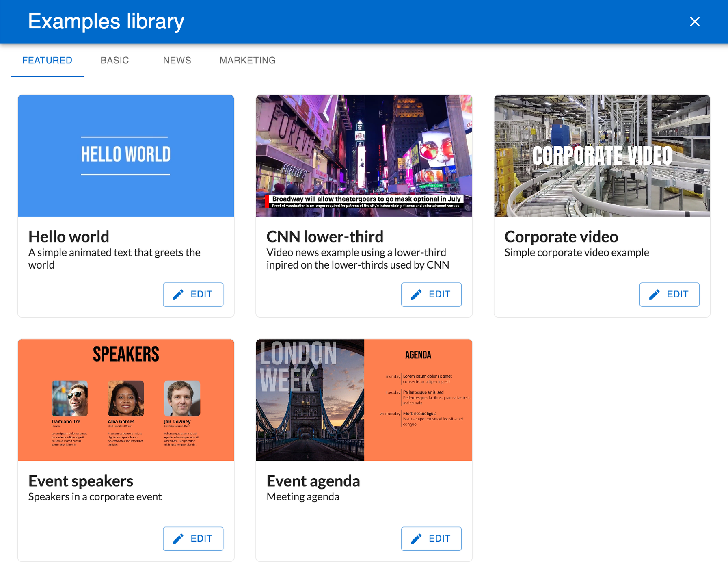Click the pencil icon on Event agenda card
Viewport: 728px width, 585px height.
(x=416, y=539)
